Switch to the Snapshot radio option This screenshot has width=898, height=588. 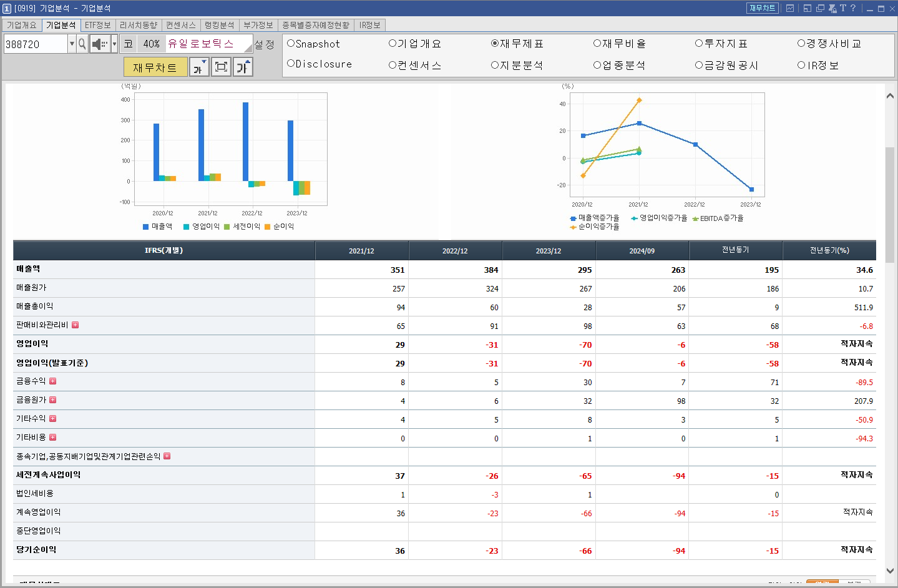(288, 43)
